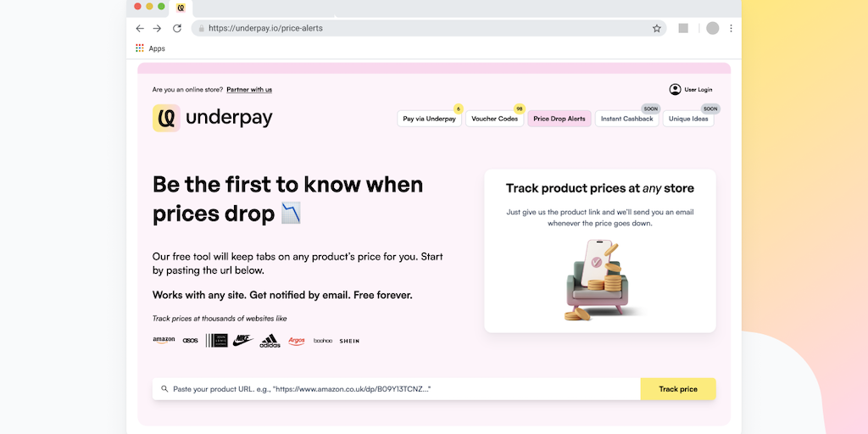Click the 'Our free tool will keep tabs' paragraph
Screen dimensions: 868x434
pos(298,264)
